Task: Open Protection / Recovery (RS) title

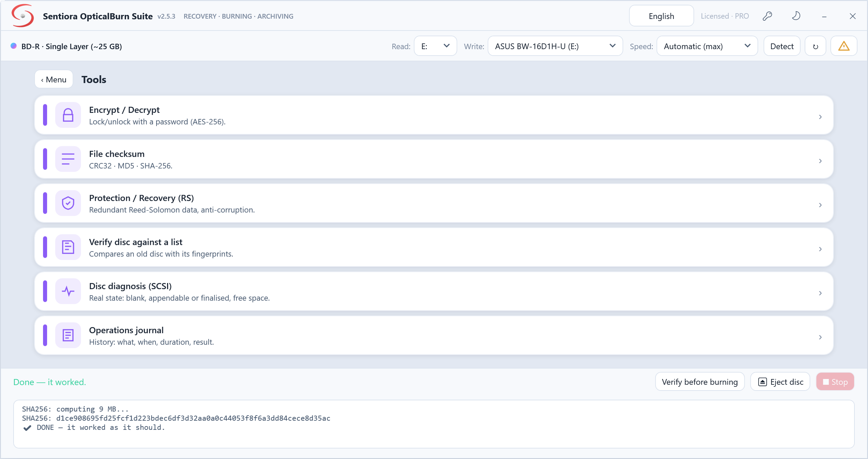Action: point(141,198)
